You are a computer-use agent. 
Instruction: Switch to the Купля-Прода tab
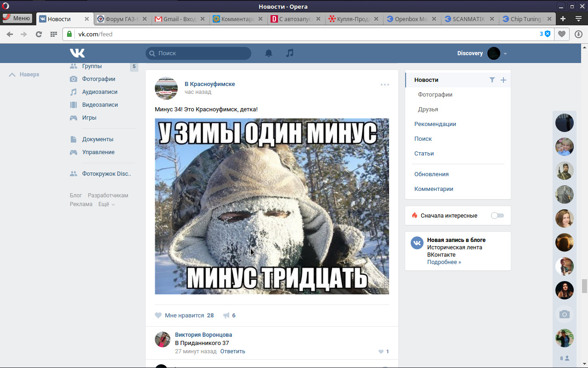pyautogui.click(x=355, y=19)
